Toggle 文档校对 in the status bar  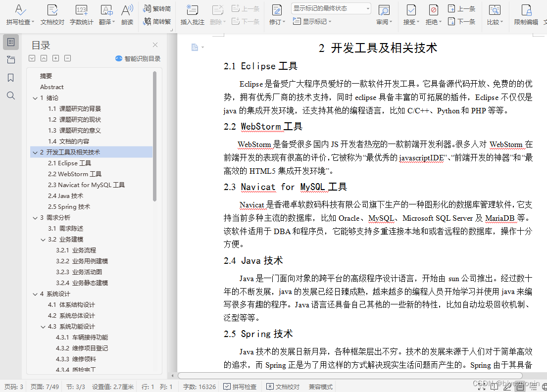pyautogui.click(x=283, y=387)
